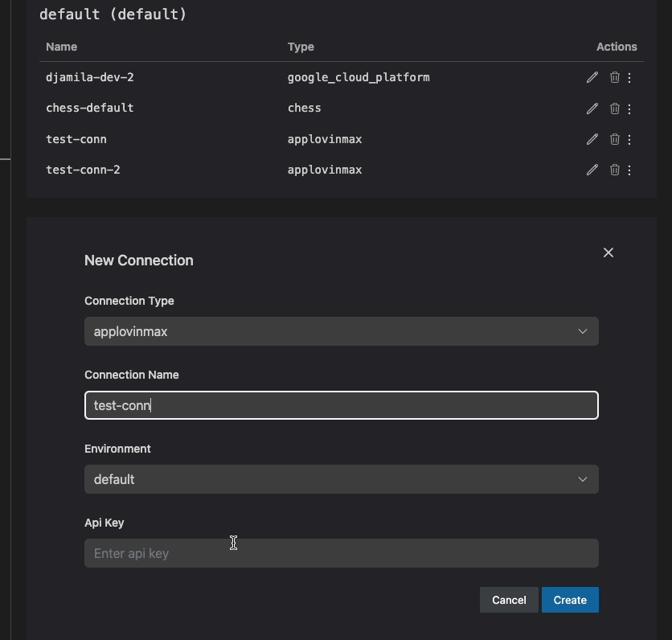Open the Connection Type dropdown
672x640 pixels.
(341, 331)
